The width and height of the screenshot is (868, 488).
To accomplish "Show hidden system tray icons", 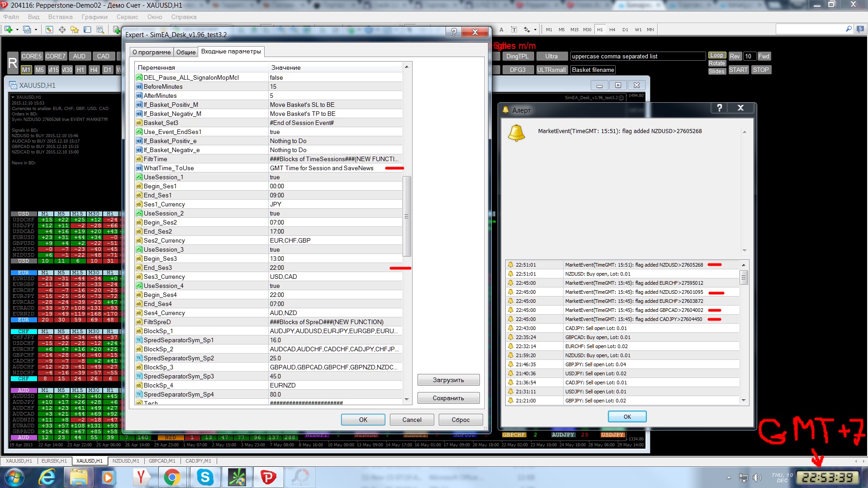I will click(729, 478).
